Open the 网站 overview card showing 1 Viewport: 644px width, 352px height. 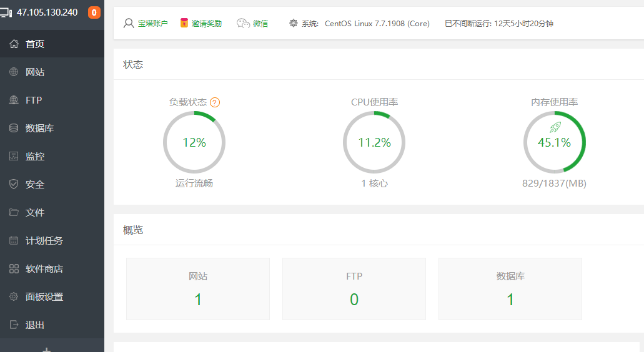(x=198, y=289)
